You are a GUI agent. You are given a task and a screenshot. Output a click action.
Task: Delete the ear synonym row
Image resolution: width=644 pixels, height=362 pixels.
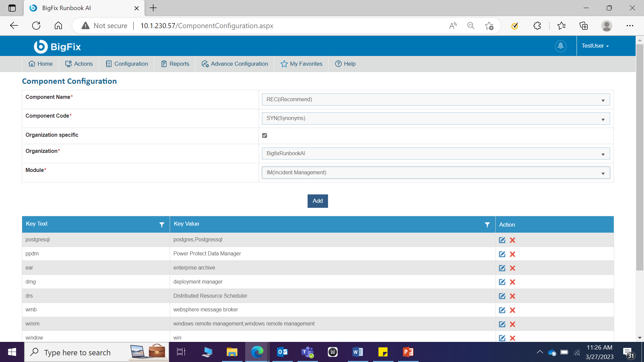512,268
